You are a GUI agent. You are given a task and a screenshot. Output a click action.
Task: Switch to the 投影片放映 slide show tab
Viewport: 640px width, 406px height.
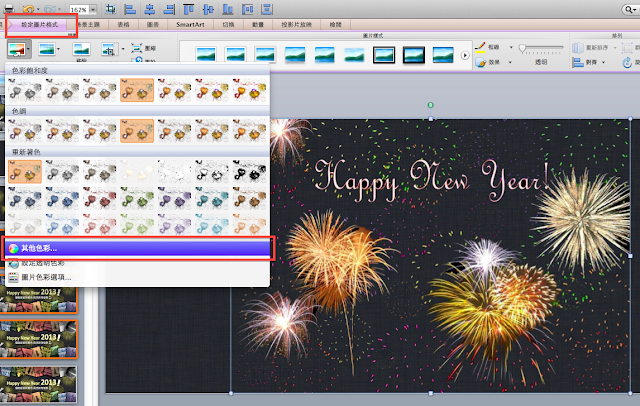click(x=296, y=24)
